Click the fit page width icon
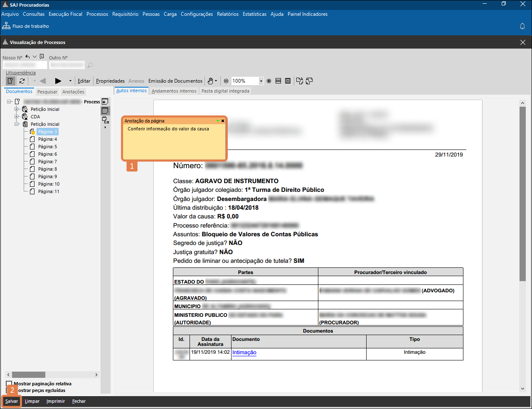 point(278,81)
